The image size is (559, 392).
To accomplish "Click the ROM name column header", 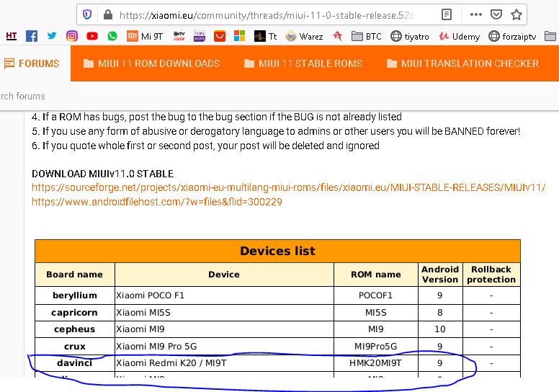I will coord(376,275).
